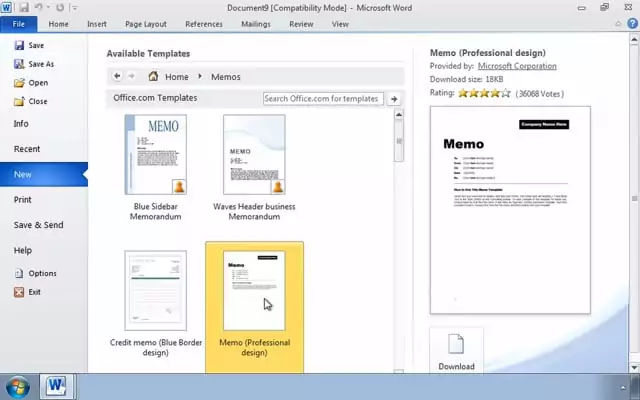Click the Word taskbar button
The width and height of the screenshot is (640, 400).
point(57,386)
